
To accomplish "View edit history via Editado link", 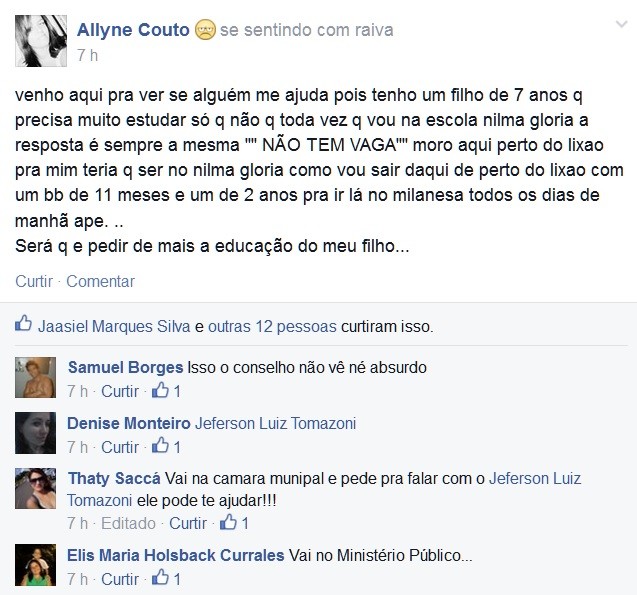I will (128, 523).
